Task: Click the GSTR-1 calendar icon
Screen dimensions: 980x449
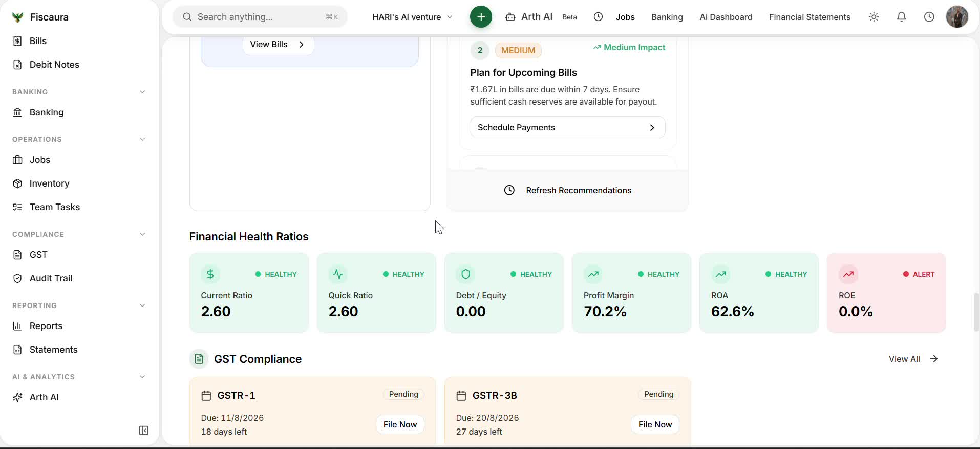Action: click(x=206, y=396)
